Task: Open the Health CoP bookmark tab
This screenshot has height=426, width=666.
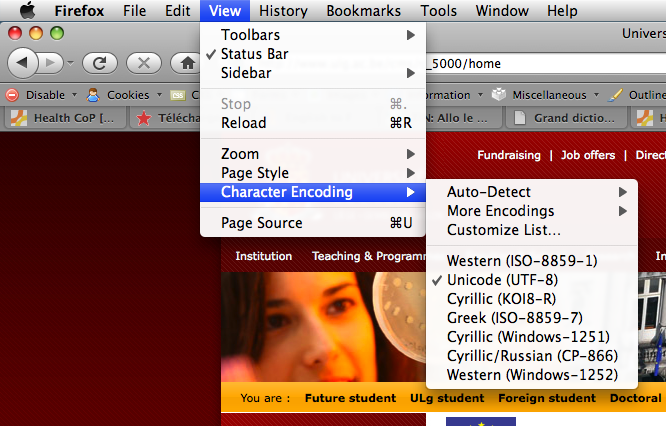Action: coord(65,118)
